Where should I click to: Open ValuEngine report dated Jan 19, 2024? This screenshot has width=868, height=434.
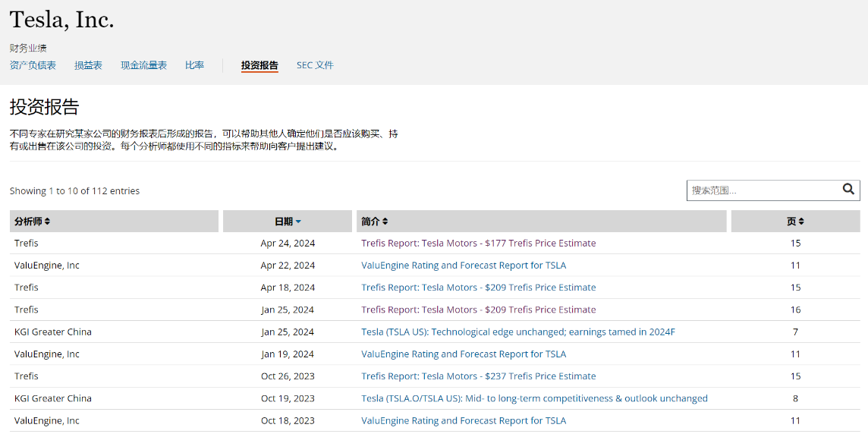[464, 354]
